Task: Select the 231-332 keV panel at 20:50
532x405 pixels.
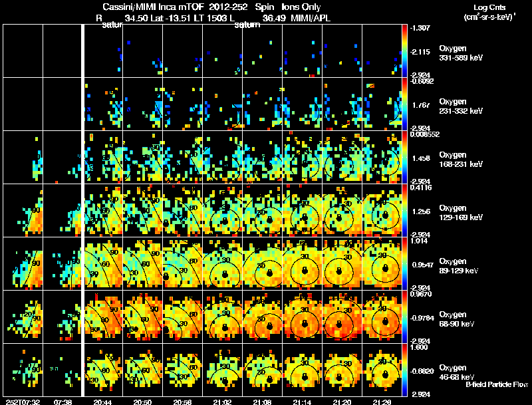Action: coord(142,104)
